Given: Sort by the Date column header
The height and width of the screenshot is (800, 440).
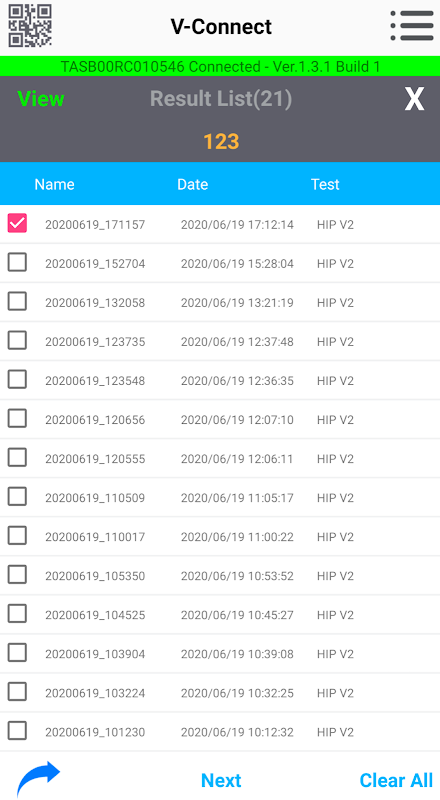Looking at the screenshot, I should point(192,184).
